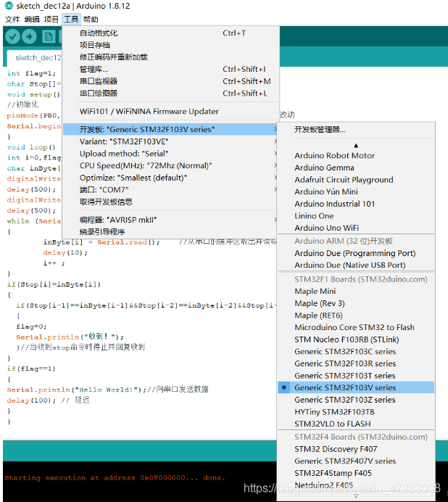
Task: Choose 修正编码并重新加载 entry
Action: point(170,57)
